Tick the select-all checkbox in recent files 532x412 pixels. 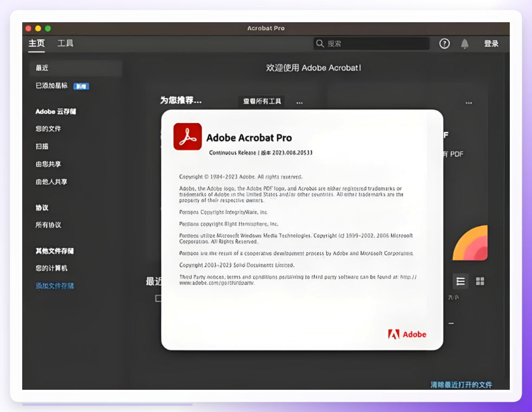[158, 298]
